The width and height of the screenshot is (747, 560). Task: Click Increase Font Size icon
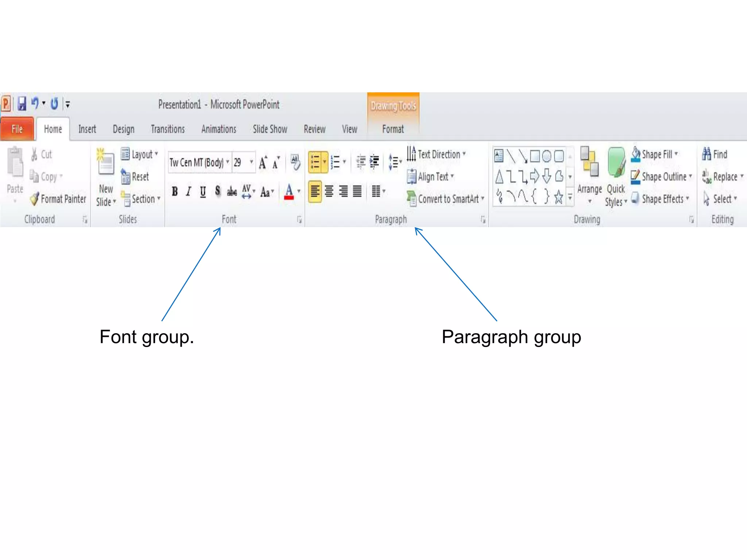click(263, 162)
